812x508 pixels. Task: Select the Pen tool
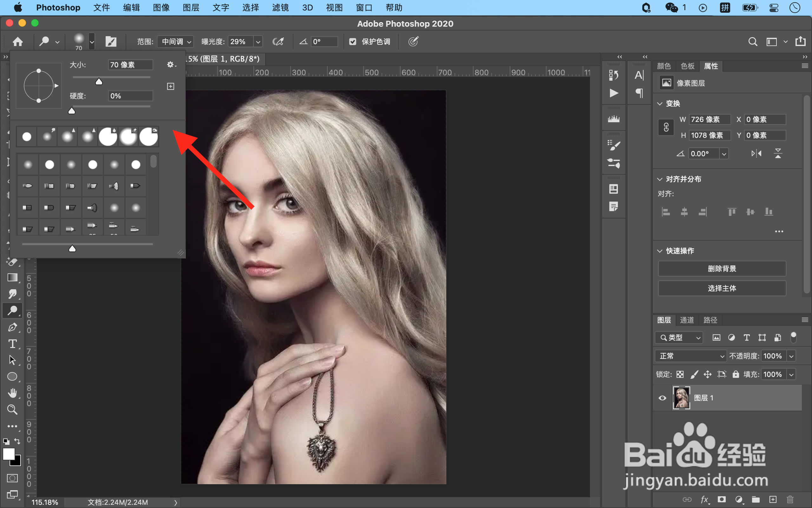pos(12,327)
